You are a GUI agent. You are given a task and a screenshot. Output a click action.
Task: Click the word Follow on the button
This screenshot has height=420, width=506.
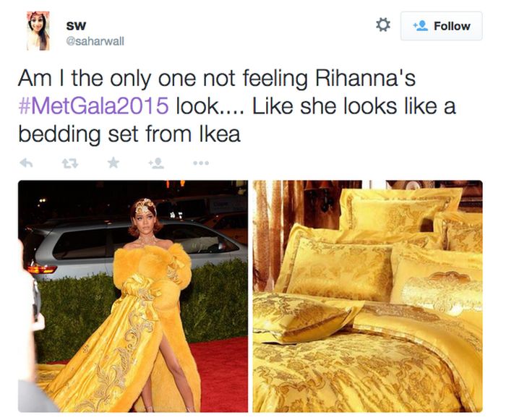452,26
